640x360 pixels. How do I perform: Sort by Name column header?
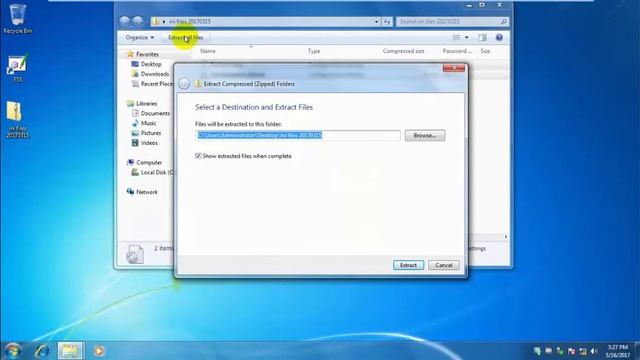coord(208,51)
